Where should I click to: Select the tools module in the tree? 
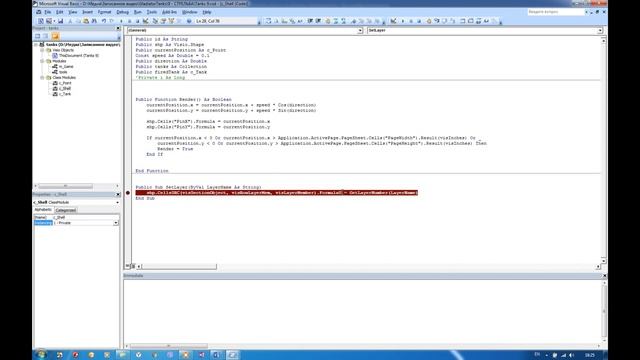(63, 72)
